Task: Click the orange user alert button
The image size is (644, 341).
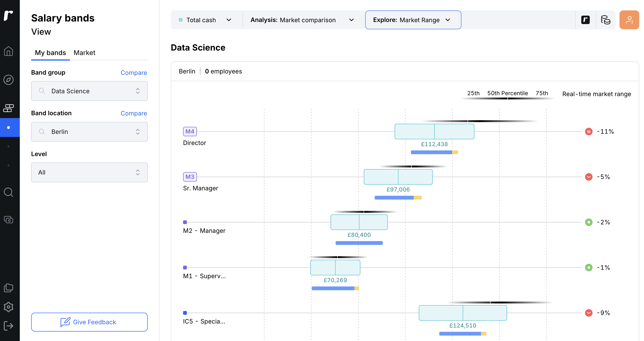Action: tap(629, 20)
